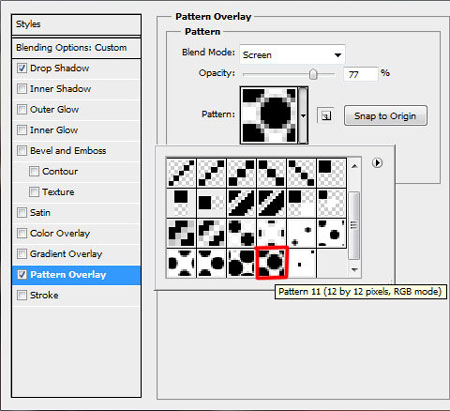Click the pattern picker scrollbar thumb
450x411 pixels.
pos(354,225)
